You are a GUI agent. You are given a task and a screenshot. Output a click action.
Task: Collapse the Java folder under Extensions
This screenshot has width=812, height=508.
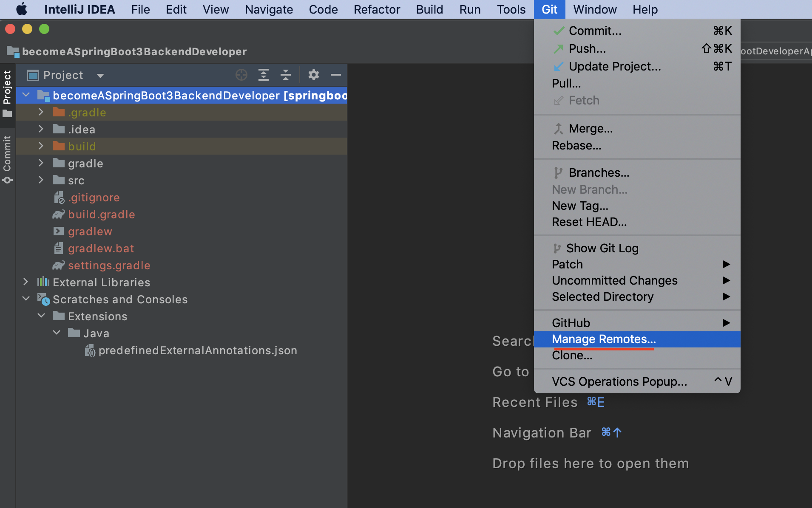pyautogui.click(x=57, y=333)
